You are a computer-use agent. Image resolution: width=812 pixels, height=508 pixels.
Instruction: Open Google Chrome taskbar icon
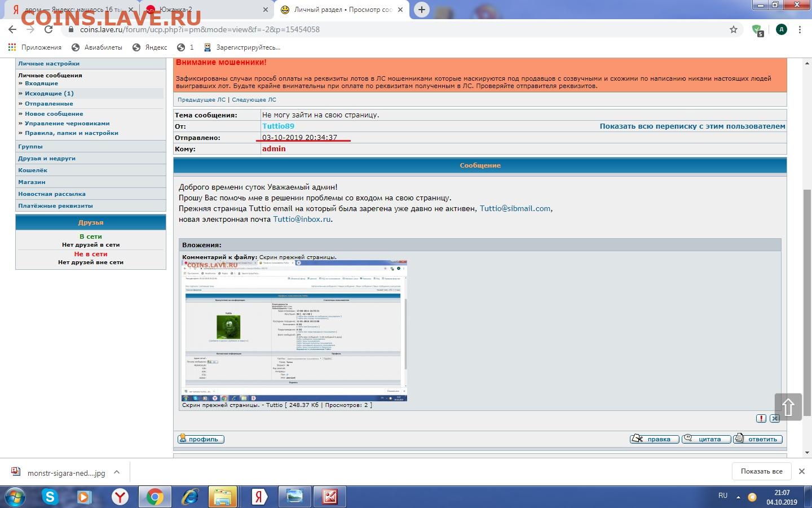point(155,497)
